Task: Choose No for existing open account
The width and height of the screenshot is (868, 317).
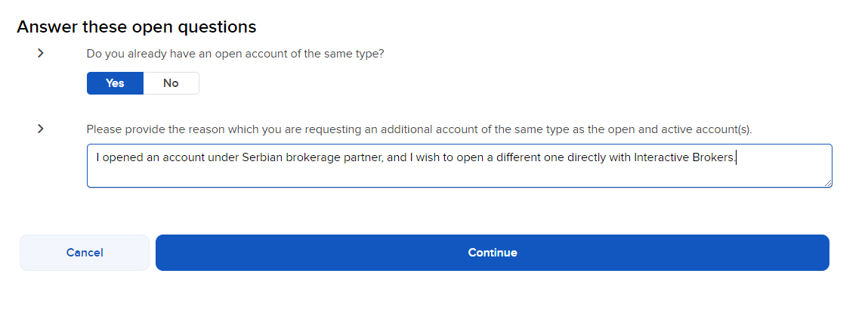Action: (x=171, y=83)
